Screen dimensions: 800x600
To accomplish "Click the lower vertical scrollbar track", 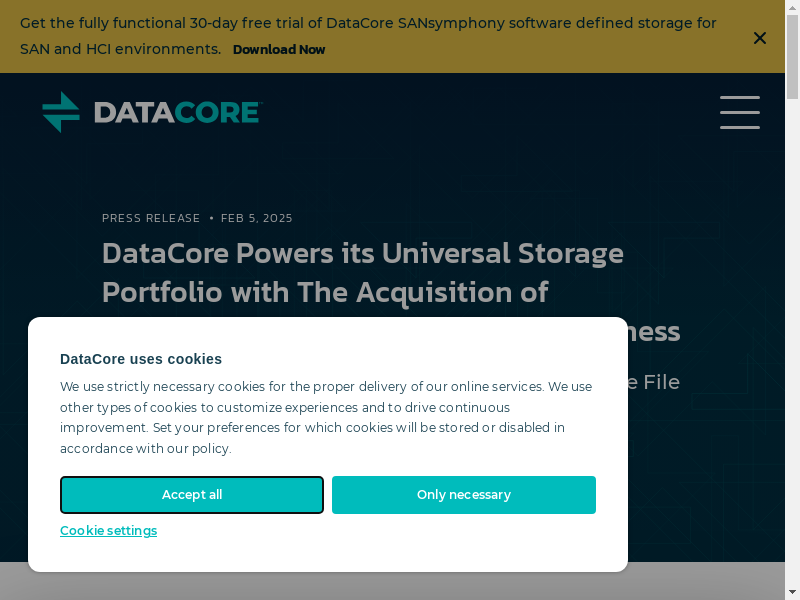I will point(792,400).
